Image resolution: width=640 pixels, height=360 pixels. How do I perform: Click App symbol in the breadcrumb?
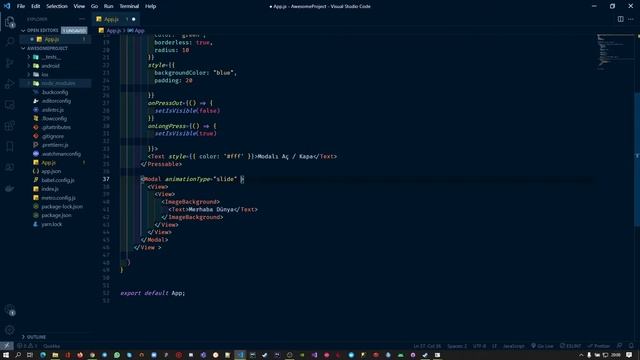pyautogui.click(x=136, y=31)
